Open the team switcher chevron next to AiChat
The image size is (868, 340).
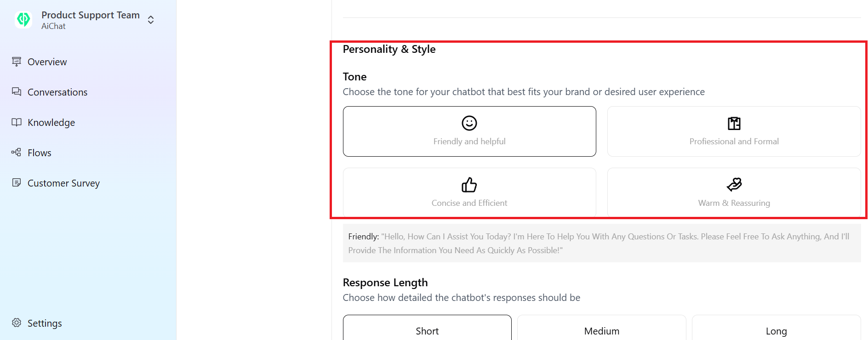[x=150, y=20]
